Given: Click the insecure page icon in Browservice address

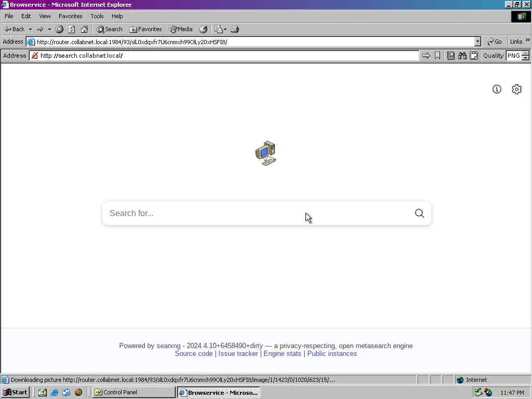Looking at the screenshot, I should (x=35, y=56).
